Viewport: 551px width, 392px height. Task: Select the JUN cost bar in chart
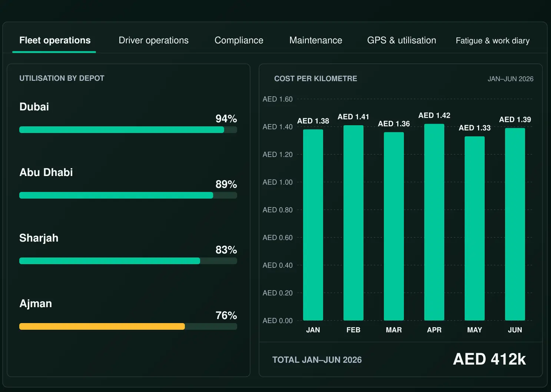click(515, 224)
